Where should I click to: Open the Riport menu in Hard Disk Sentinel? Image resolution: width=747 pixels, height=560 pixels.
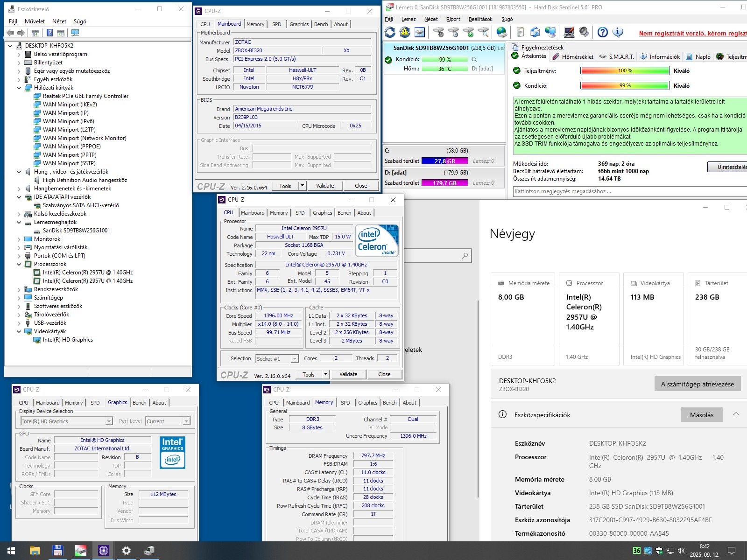[453, 19]
